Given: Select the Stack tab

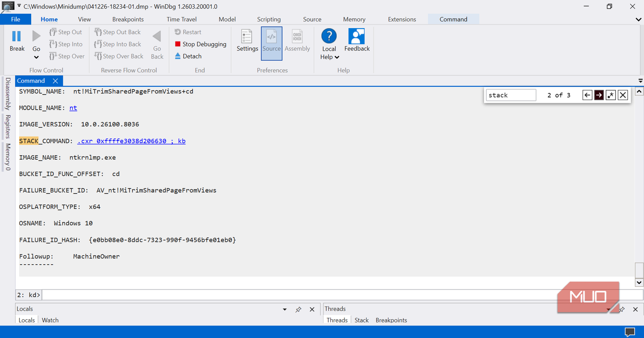Looking at the screenshot, I should (361, 320).
